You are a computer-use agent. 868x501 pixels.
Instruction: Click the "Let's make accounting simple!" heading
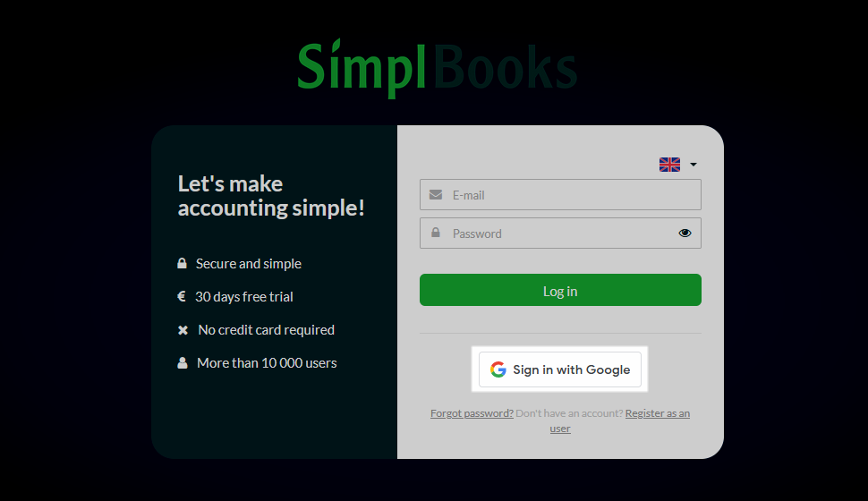(271, 196)
